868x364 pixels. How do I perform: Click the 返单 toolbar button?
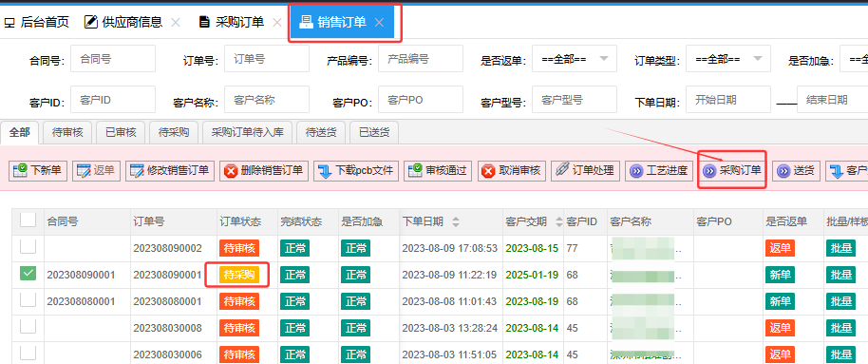pos(96,171)
